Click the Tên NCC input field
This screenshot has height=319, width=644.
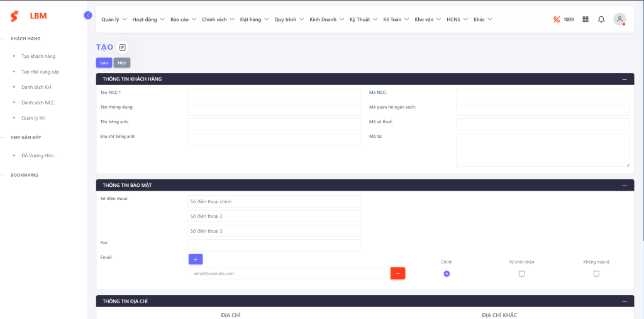click(274, 95)
